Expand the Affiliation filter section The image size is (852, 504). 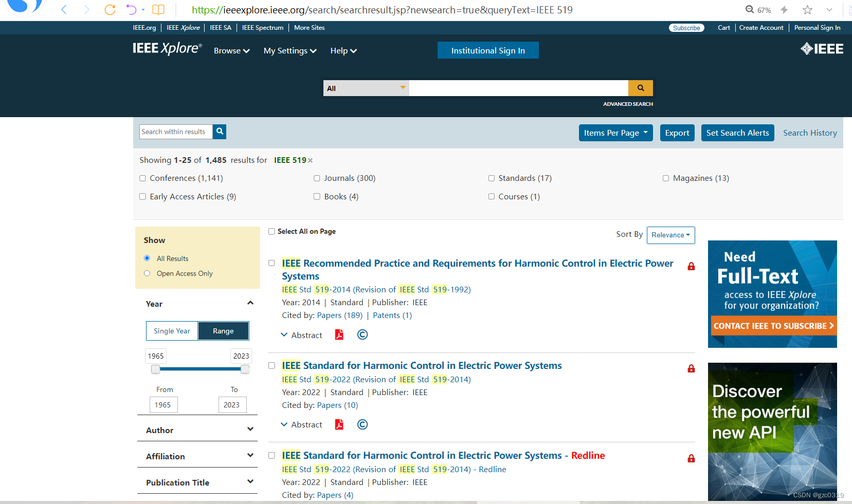point(250,455)
